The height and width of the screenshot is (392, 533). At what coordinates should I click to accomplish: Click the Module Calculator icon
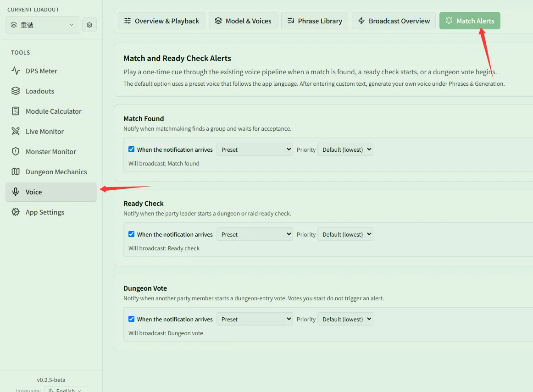(16, 111)
